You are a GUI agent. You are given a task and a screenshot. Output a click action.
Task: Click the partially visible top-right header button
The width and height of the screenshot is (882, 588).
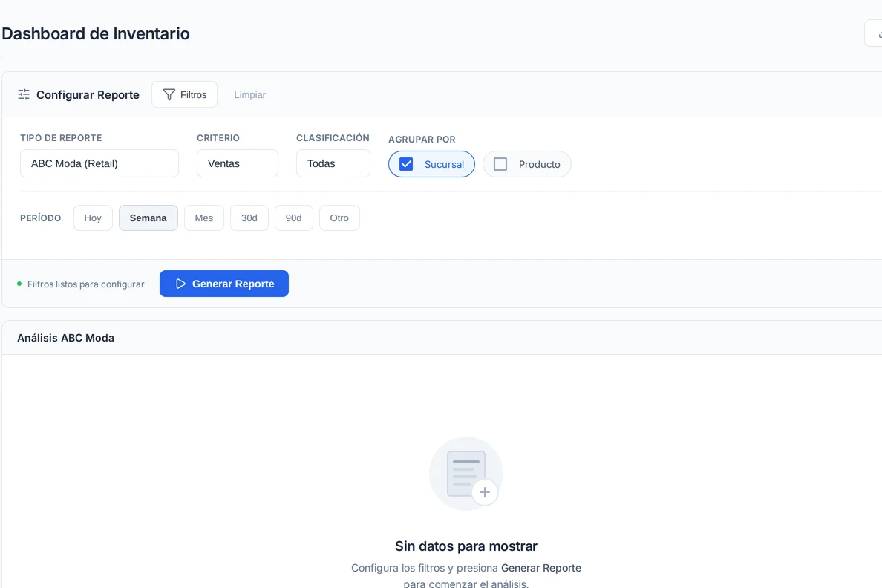(x=874, y=33)
